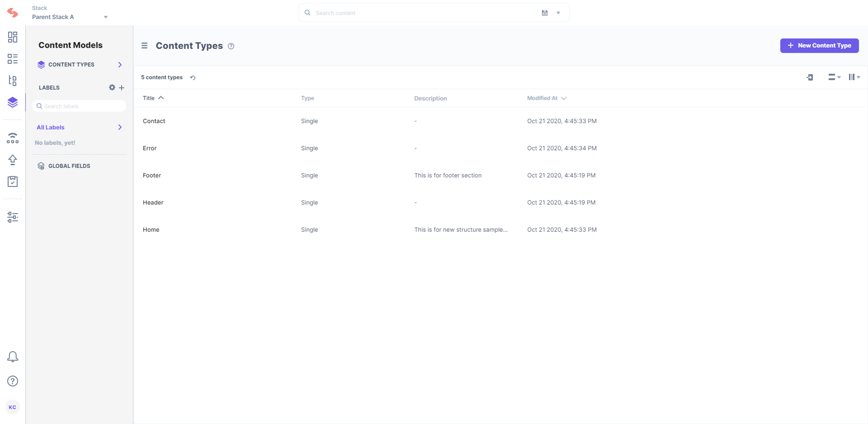Click New Content Type button
868x424 pixels.
tap(819, 45)
